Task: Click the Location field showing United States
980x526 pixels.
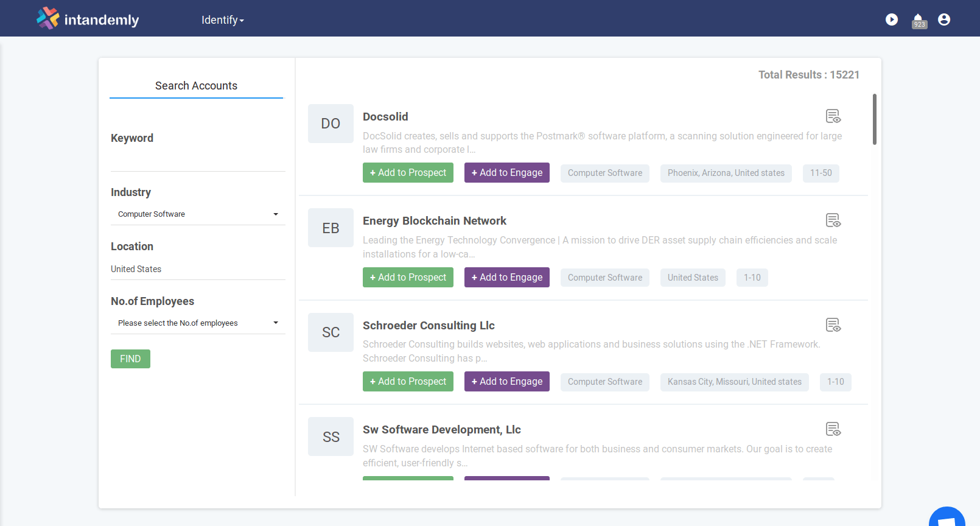Action: point(198,269)
